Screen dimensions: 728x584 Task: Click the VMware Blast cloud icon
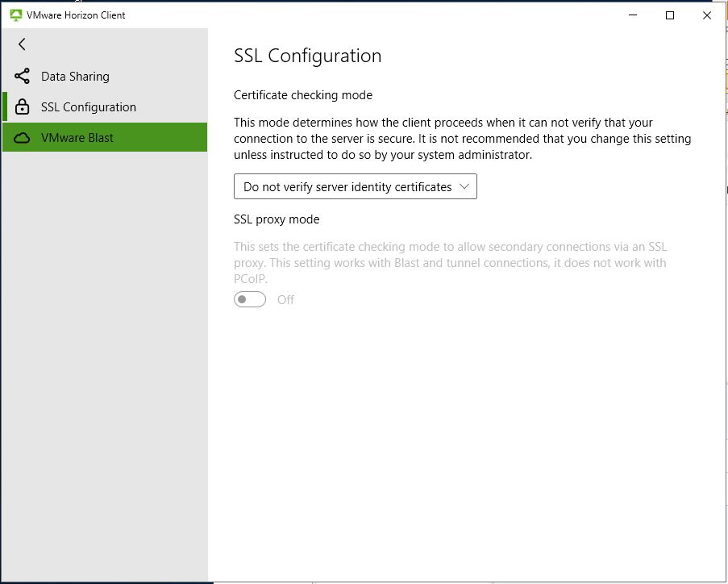(x=23, y=138)
